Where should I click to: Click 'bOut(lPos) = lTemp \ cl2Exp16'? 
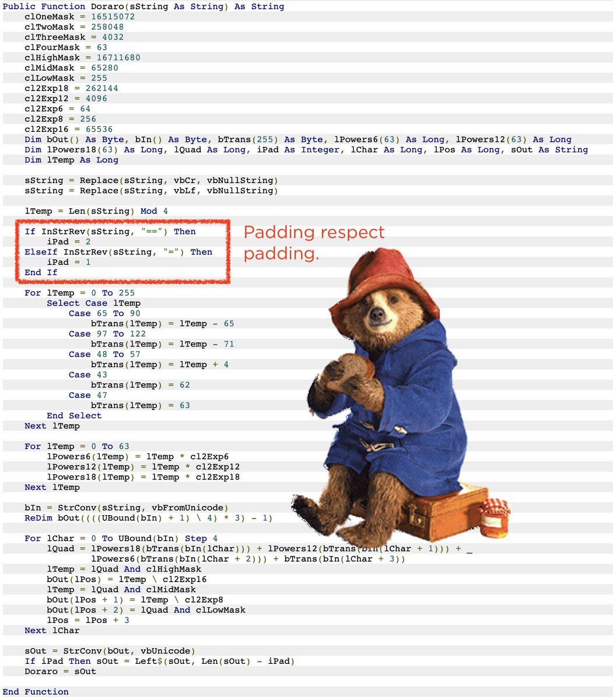[127, 579]
